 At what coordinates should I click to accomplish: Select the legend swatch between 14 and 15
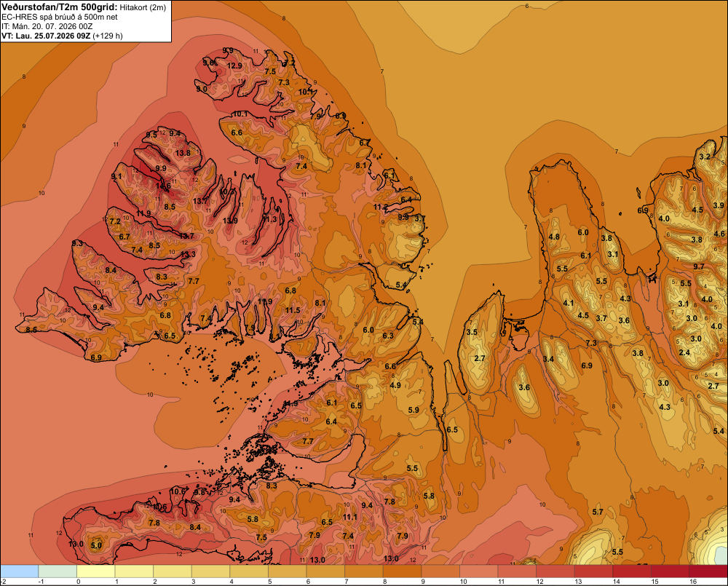[632, 571]
